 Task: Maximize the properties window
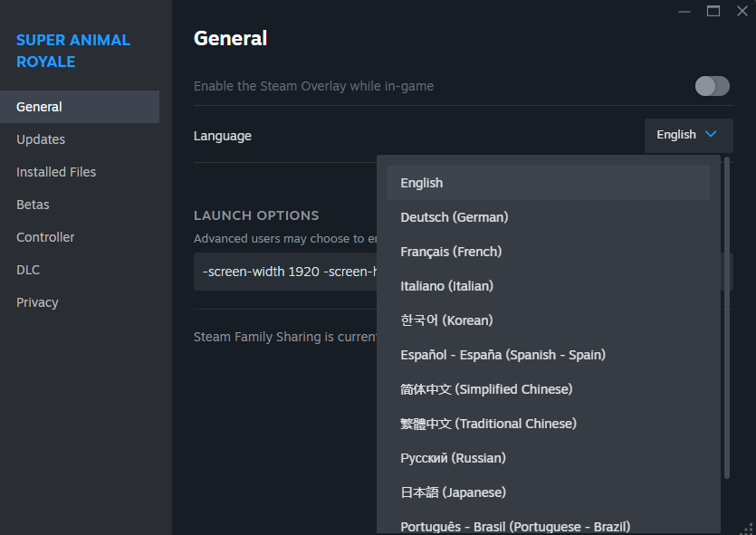(x=713, y=11)
